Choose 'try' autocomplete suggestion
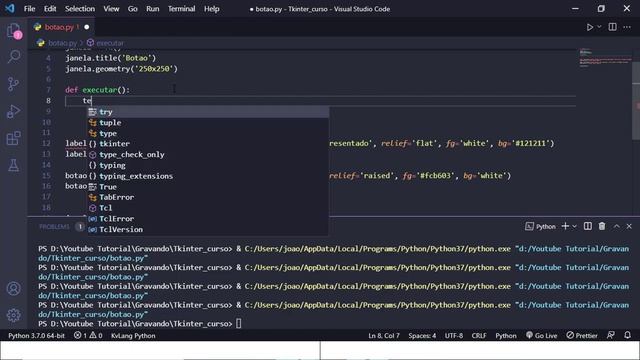The height and width of the screenshot is (360, 640). click(x=208, y=112)
